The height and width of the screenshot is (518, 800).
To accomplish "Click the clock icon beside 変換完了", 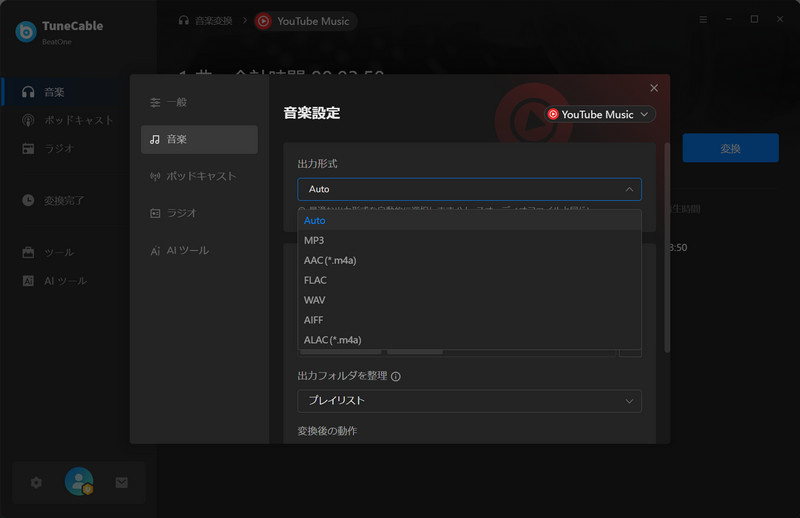I will click(x=28, y=200).
